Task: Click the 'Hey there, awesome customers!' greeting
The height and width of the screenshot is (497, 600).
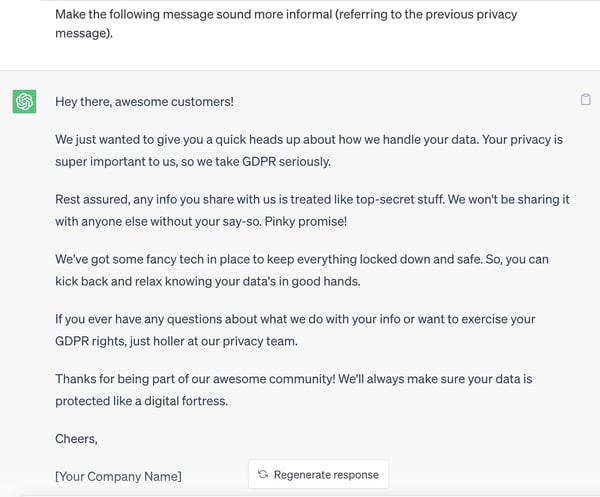Action: pyautogui.click(x=145, y=102)
